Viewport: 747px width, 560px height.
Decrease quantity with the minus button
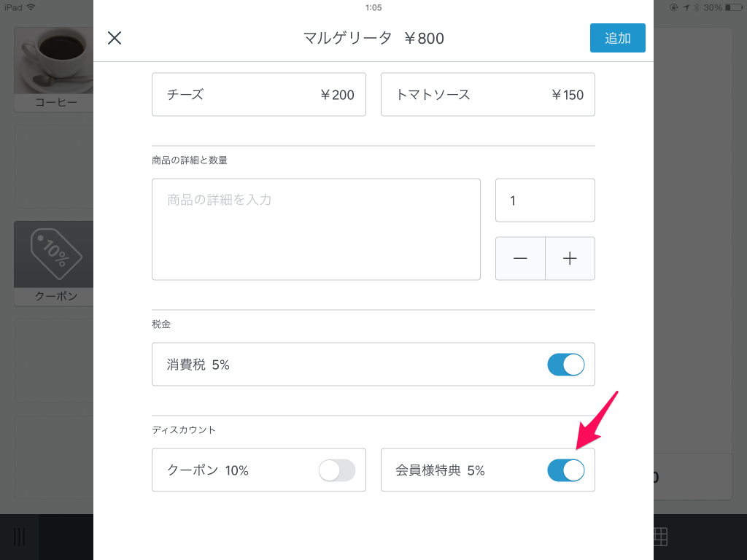(x=520, y=258)
